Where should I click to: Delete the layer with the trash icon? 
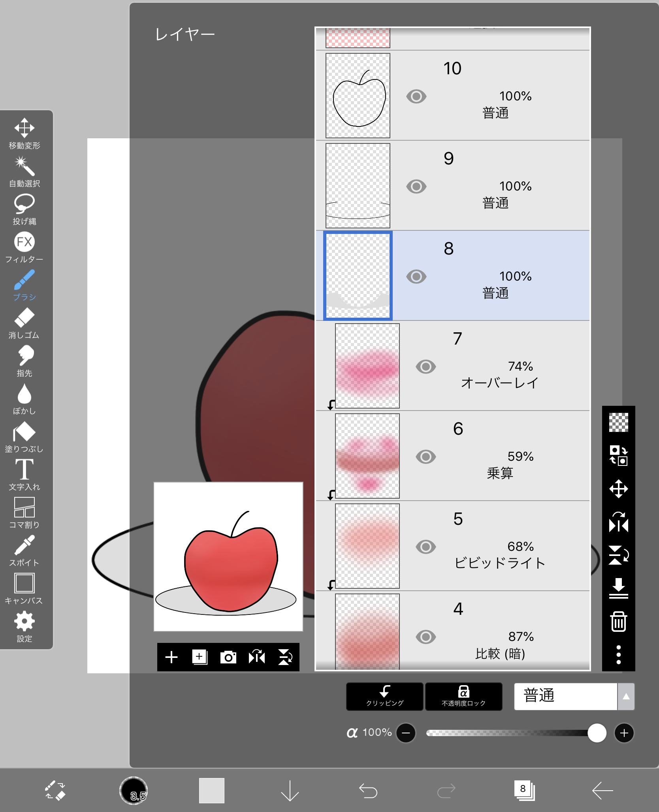pos(618,621)
